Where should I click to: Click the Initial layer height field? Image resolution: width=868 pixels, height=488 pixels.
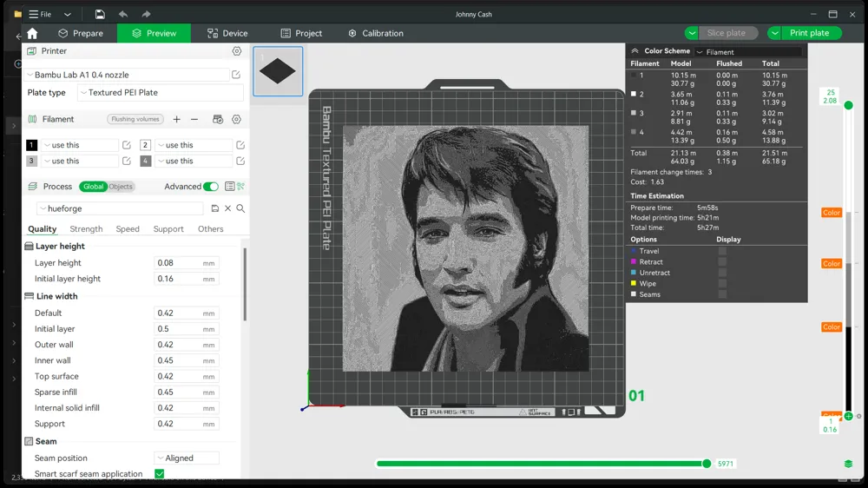pyautogui.click(x=186, y=279)
